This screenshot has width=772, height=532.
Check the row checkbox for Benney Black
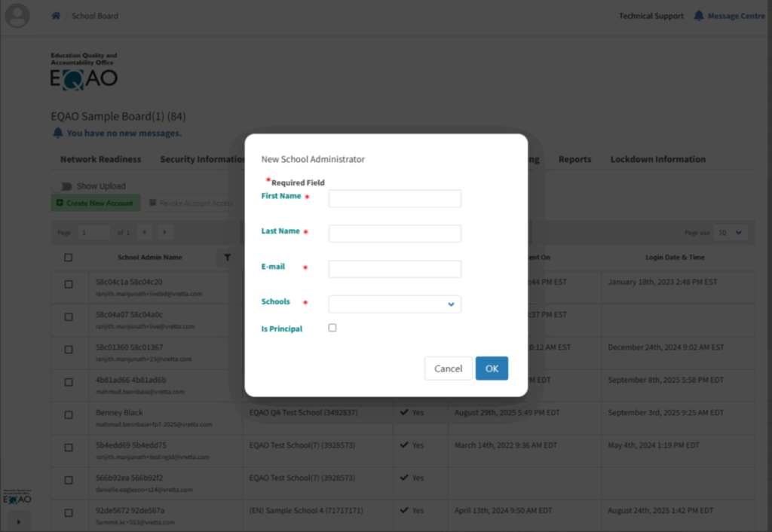coord(69,415)
